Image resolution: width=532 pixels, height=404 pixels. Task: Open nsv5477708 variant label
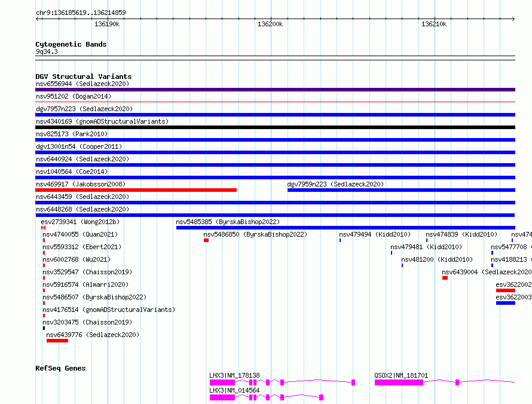click(x=511, y=247)
